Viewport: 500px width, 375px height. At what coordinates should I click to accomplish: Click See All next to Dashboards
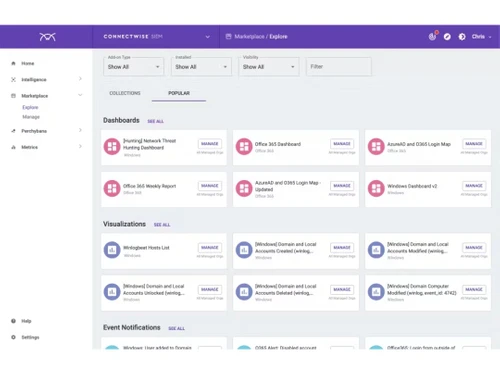(x=156, y=121)
